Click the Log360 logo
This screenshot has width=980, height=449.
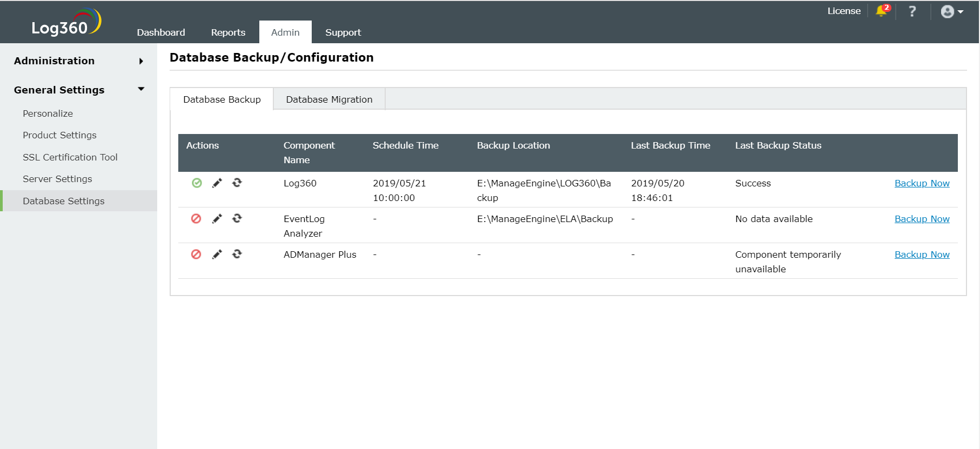pyautogui.click(x=66, y=23)
